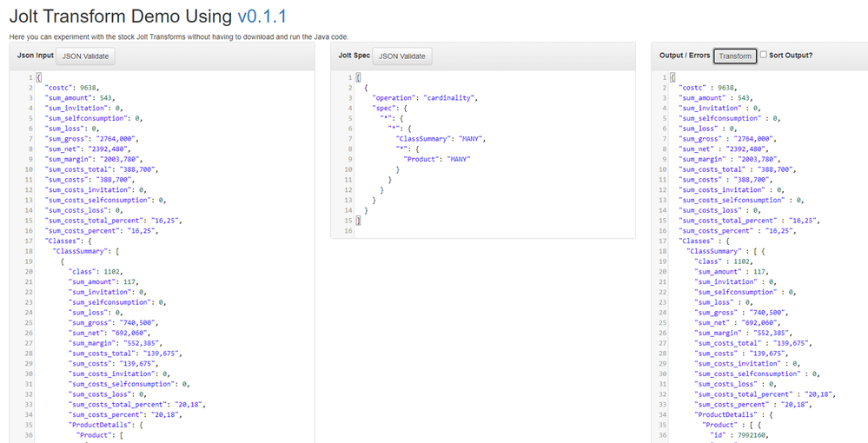Viewport: 868px width, 443px height.
Task: Click "ProductDetails" : { line in Output
Action: tap(734, 414)
